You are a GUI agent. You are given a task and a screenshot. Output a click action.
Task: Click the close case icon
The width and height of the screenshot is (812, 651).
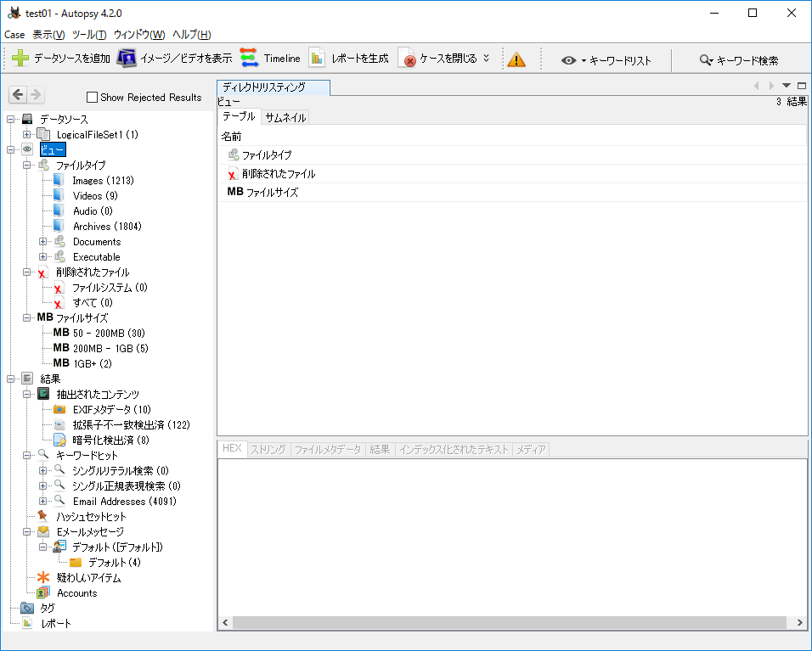coord(409,59)
